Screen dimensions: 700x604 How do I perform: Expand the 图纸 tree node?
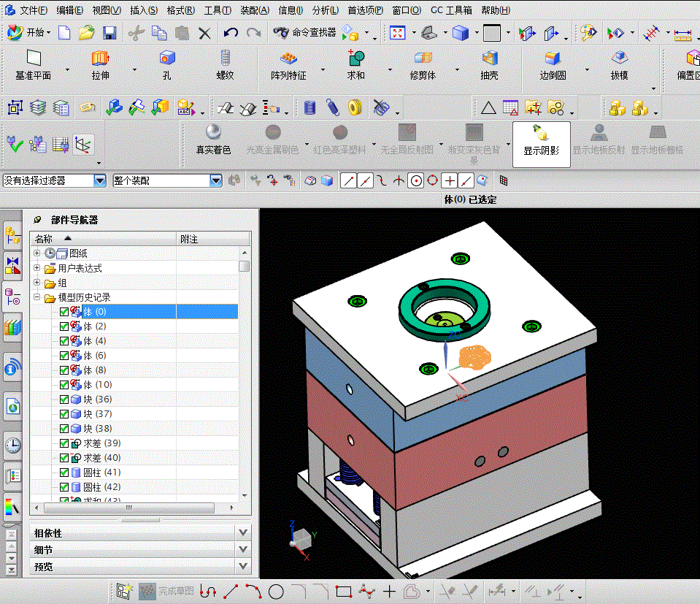pos(37,253)
